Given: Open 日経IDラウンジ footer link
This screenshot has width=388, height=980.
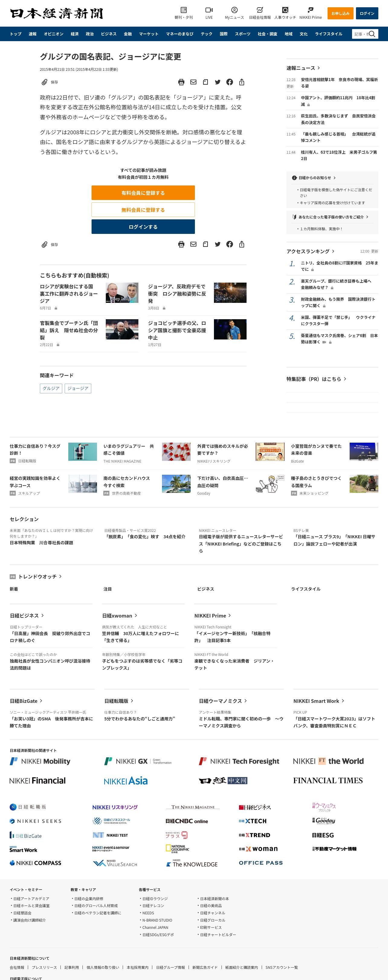Looking at the screenshot, I should point(155,899).
